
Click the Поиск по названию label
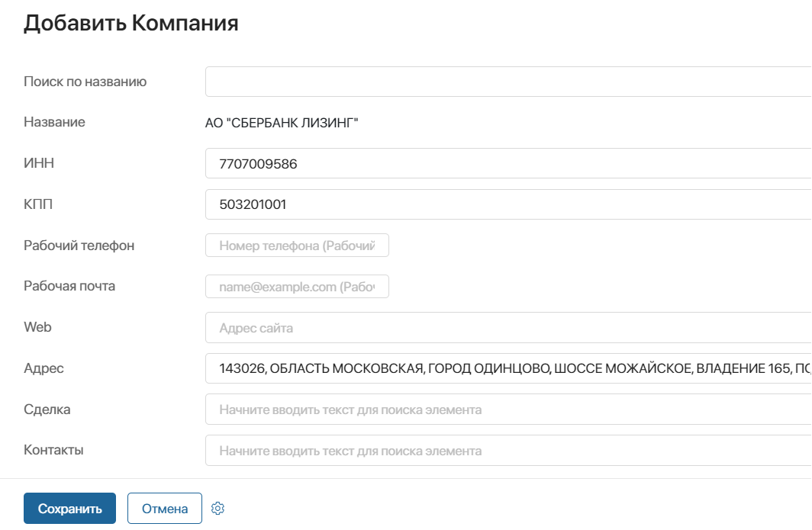point(85,82)
